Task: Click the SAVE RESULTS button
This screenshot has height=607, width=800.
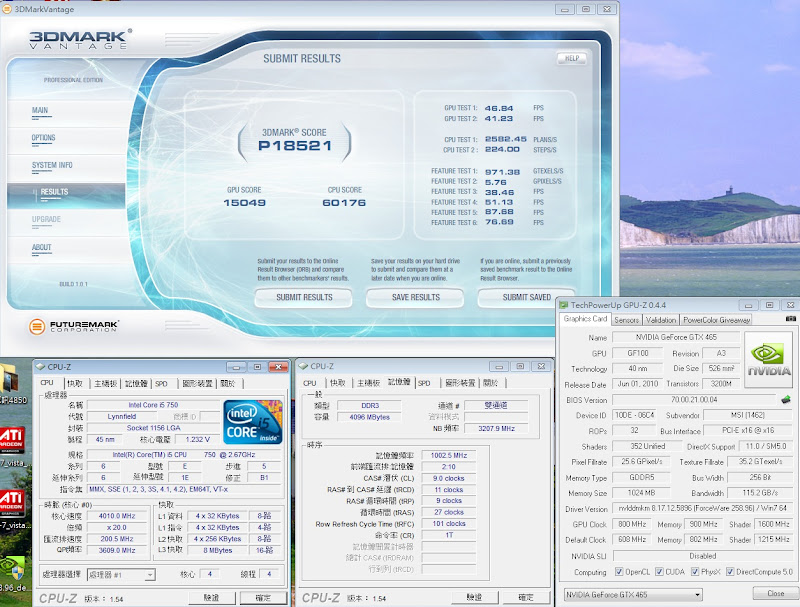Action: [x=416, y=297]
